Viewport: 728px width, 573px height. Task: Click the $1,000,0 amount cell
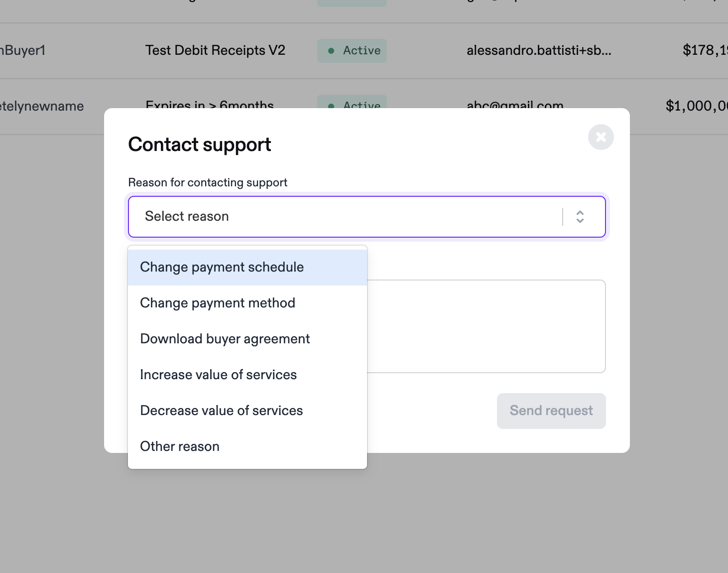tap(697, 106)
